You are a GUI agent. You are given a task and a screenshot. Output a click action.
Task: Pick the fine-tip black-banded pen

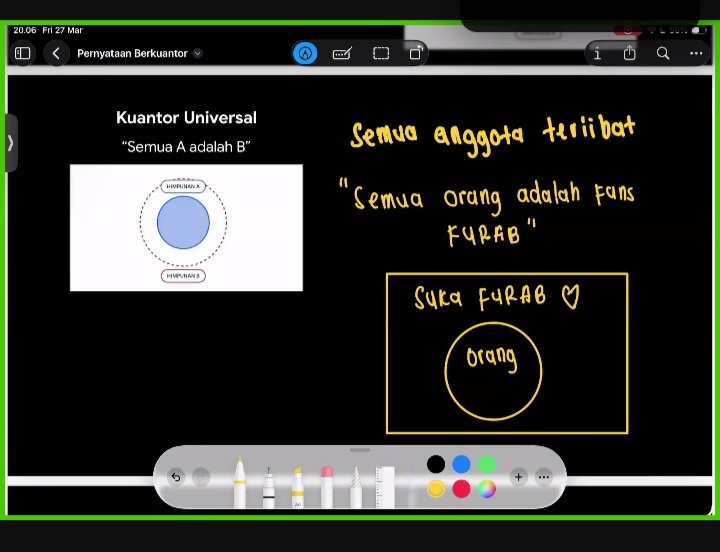click(269, 488)
